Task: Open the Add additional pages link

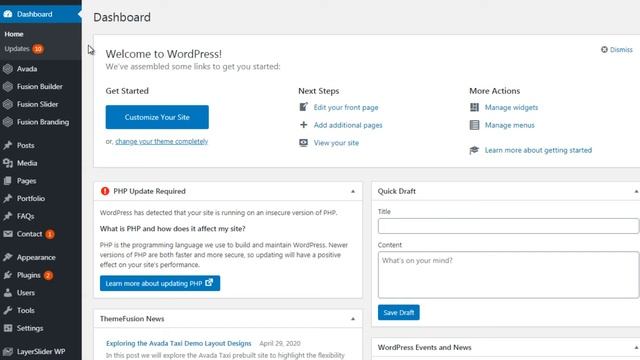Action: click(348, 125)
